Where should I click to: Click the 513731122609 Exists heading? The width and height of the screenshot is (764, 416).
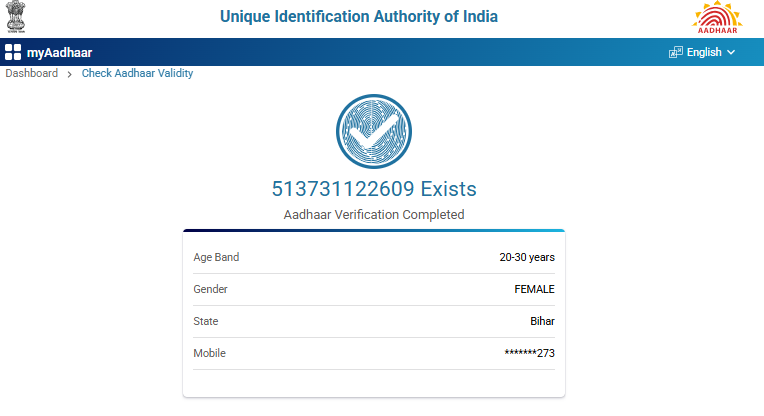pos(374,188)
